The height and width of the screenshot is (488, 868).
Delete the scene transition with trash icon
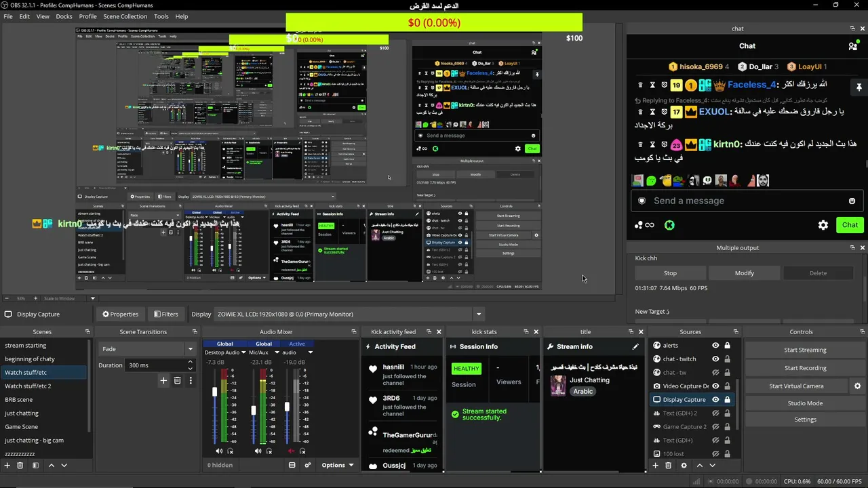178,381
